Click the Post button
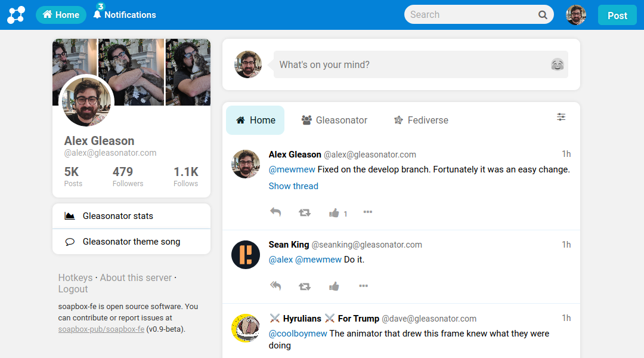The image size is (644, 358). (x=617, y=15)
